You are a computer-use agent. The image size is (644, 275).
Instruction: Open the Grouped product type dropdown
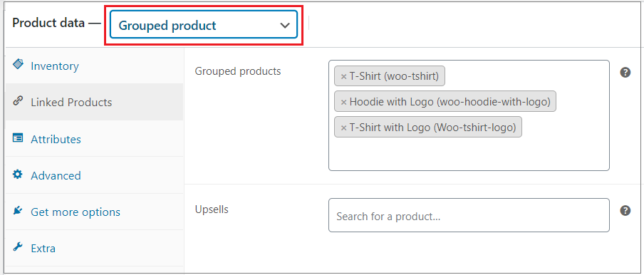tap(204, 26)
